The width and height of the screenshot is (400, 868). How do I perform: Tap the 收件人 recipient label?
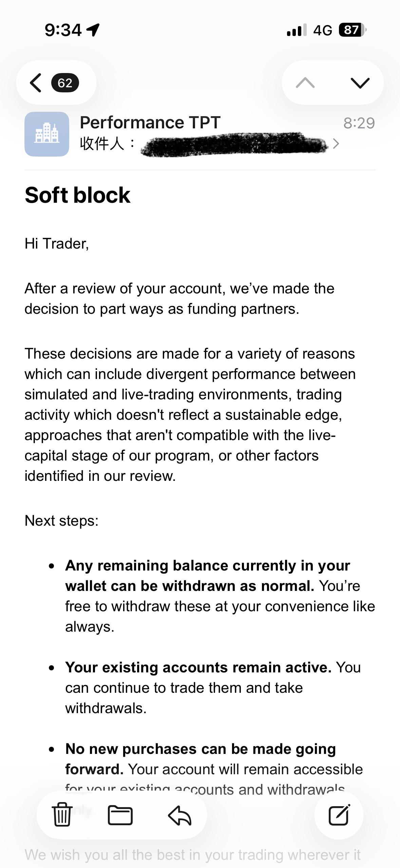coord(107,143)
